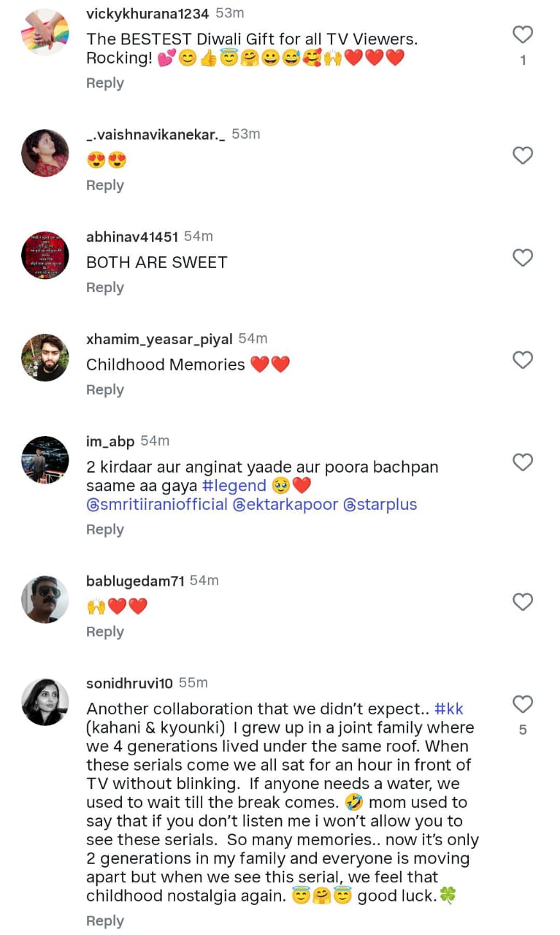Like im_abp's comment with heart icon
Viewport: 560px width, 935px height.
tap(523, 462)
